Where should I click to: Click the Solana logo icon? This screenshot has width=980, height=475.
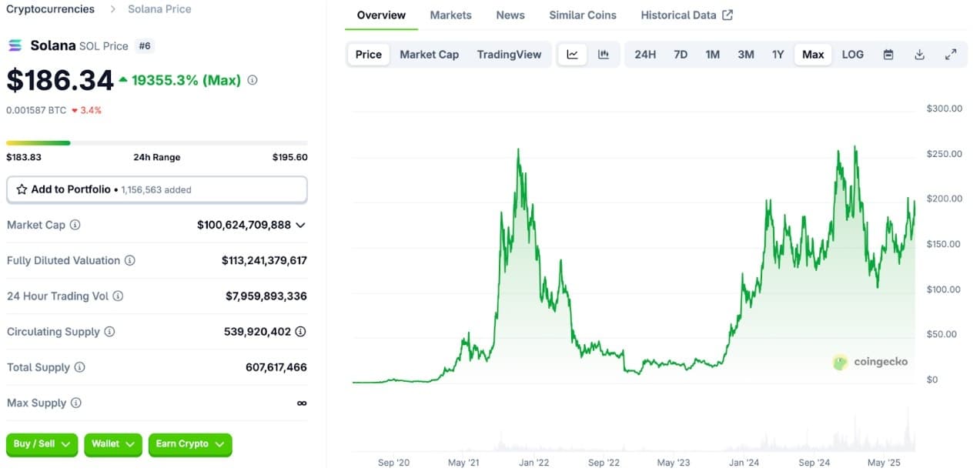[15, 45]
